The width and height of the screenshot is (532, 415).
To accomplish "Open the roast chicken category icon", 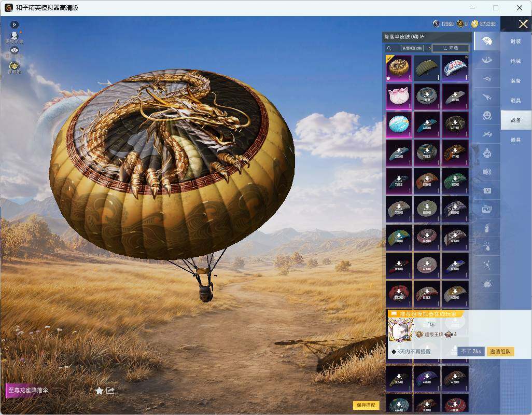I will [x=487, y=284].
